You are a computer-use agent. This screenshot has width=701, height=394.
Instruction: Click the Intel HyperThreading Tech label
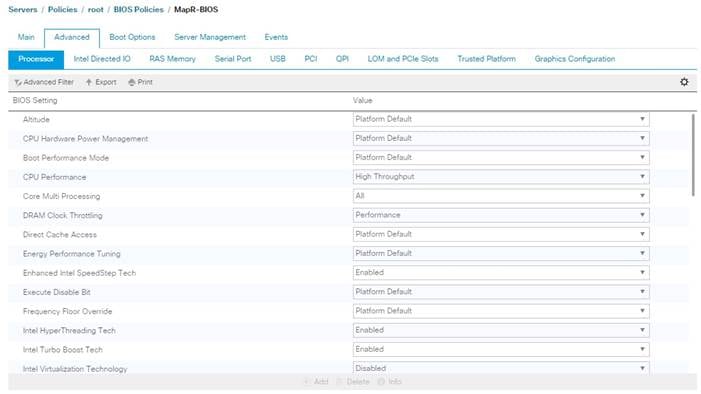click(x=69, y=330)
